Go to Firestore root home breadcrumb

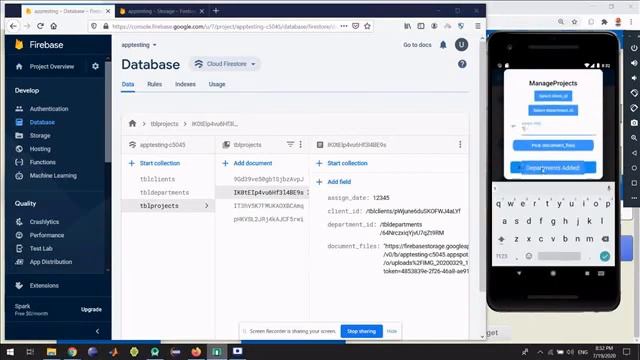(132, 123)
